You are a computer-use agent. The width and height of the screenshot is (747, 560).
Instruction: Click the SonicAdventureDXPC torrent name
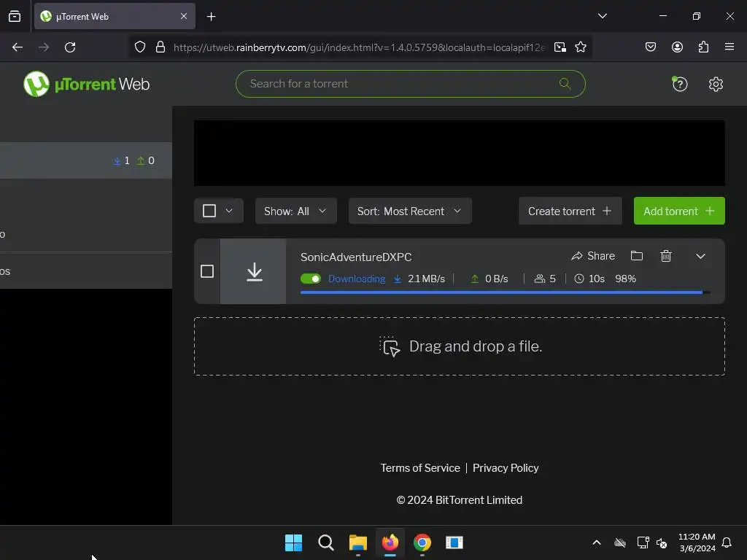tap(356, 257)
